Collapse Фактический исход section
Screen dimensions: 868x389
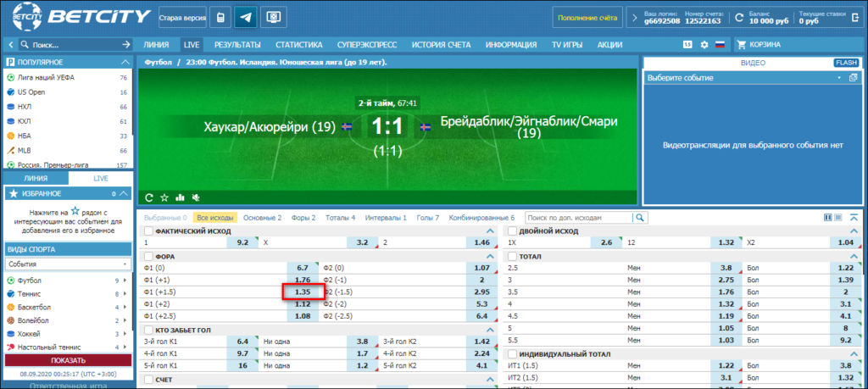[489, 231]
